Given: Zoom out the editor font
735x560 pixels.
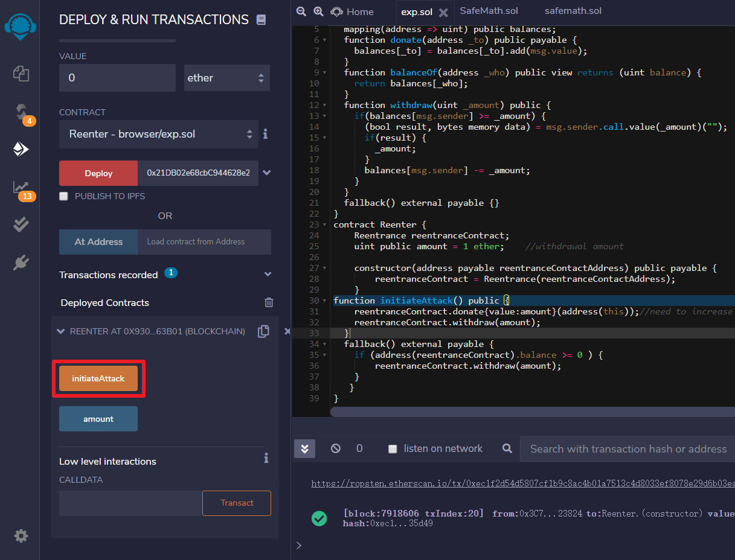Looking at the screenshot, I should click(301, 11).
